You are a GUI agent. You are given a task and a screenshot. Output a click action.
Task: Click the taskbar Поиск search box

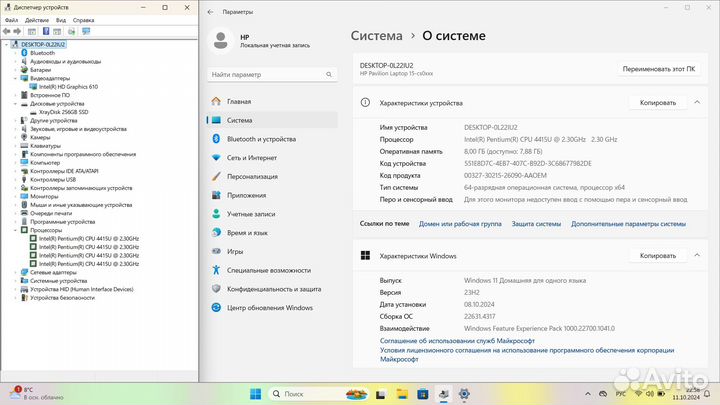click(319, 394)
